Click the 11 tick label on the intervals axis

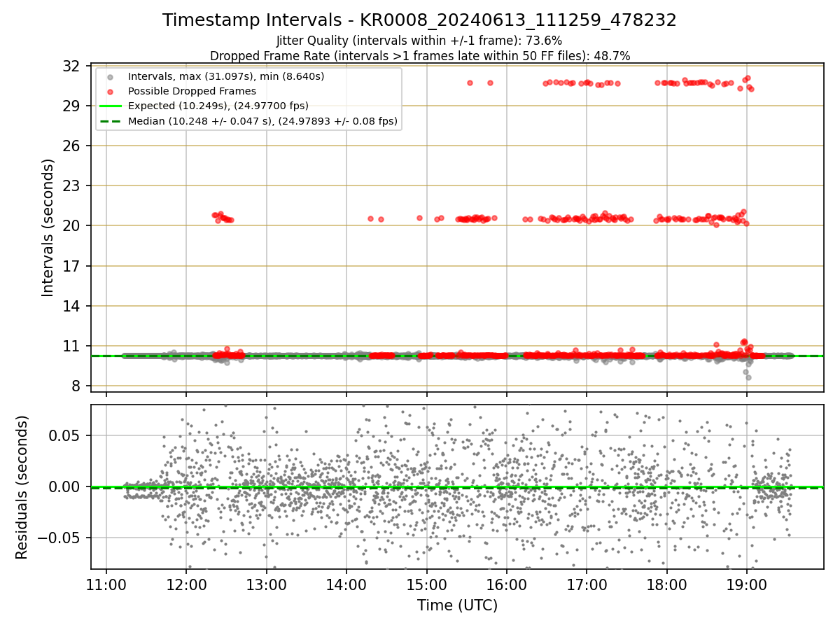(72, 346)
